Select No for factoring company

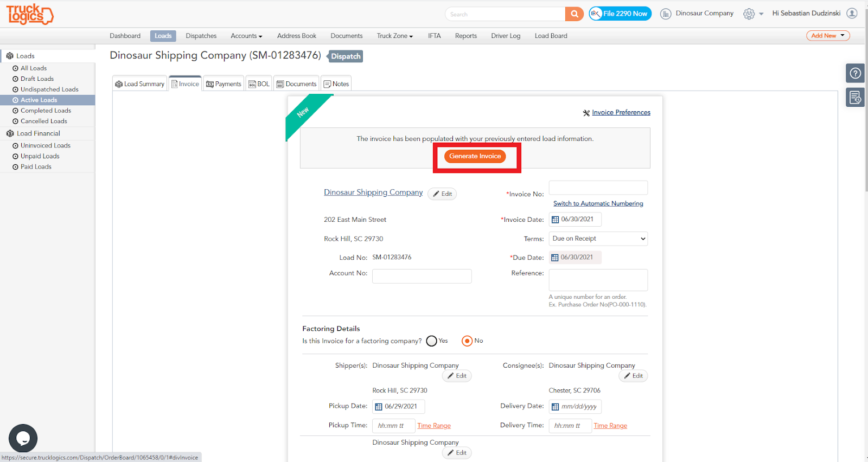click(x=467, y=341)
